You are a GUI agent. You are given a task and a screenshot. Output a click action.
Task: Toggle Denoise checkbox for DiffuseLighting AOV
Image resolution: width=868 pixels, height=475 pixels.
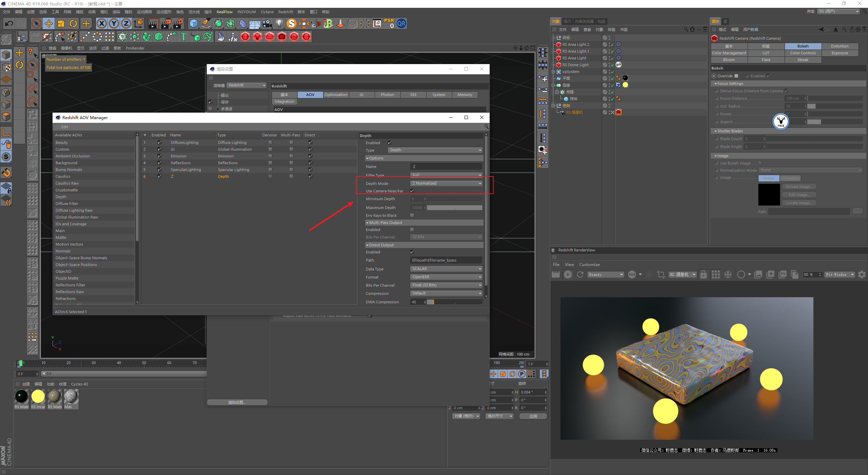(x=270, y=142)
